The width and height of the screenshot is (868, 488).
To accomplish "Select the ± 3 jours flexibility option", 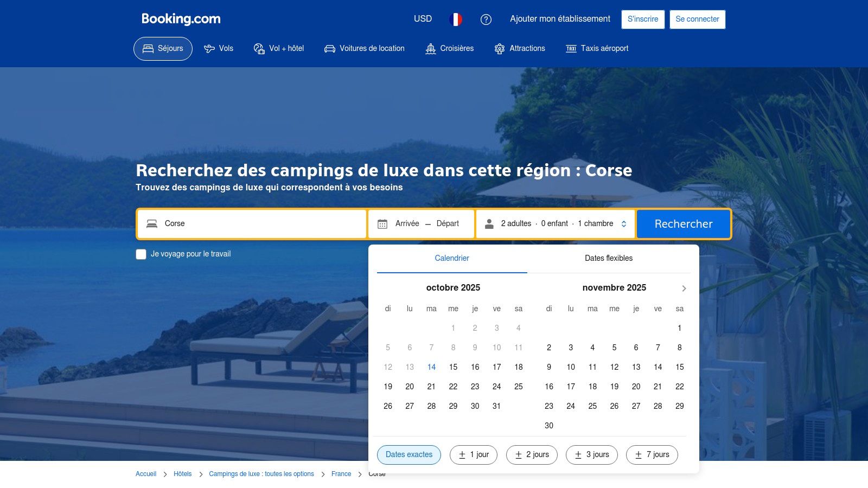I will (592, 455).
